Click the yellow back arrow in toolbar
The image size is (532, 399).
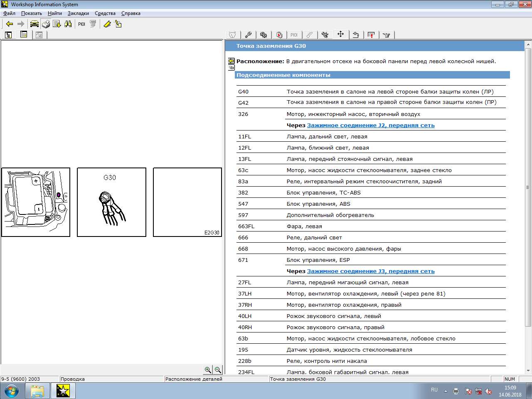click(9, 24)
